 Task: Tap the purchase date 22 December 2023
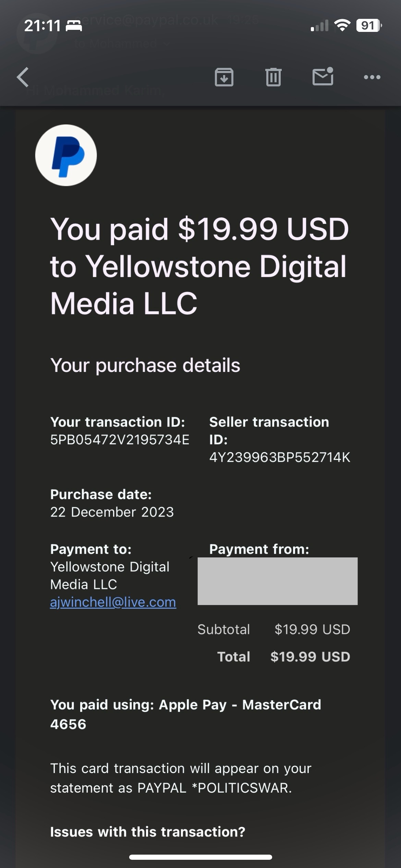(x=112, y=512)
